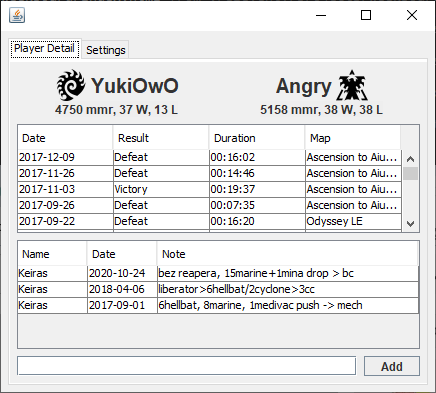Switch to the Settings tab
Viewport: 436px width, 393px height.
(x=106, y=50)
